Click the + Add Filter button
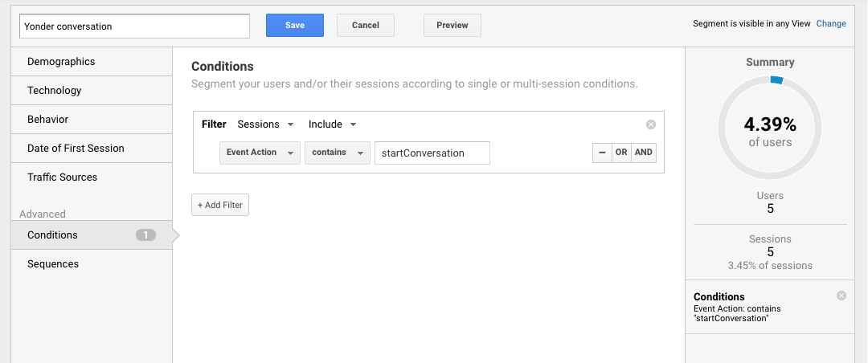The height and width of the screenshot is (363, 868). point(220,205)
